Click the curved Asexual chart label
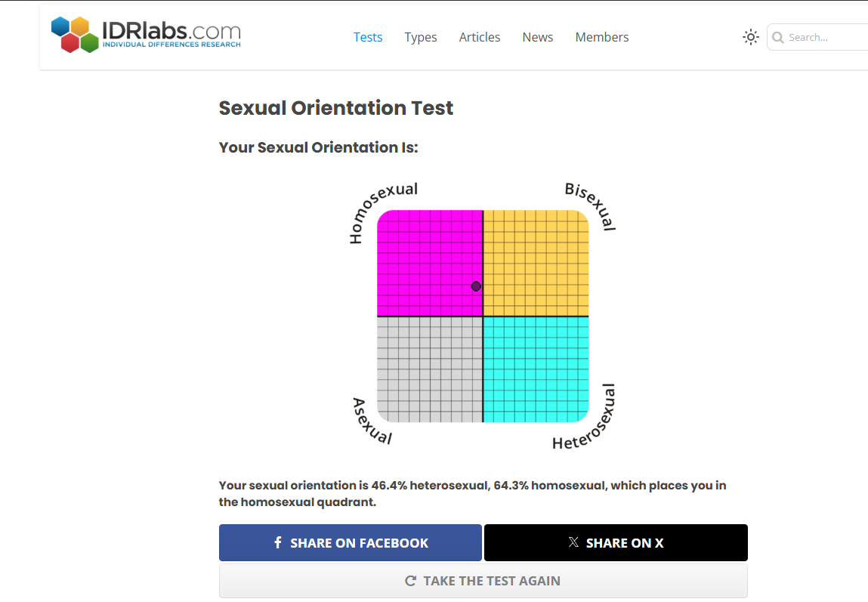Screen dimensions: 868x602 [372, 421]
